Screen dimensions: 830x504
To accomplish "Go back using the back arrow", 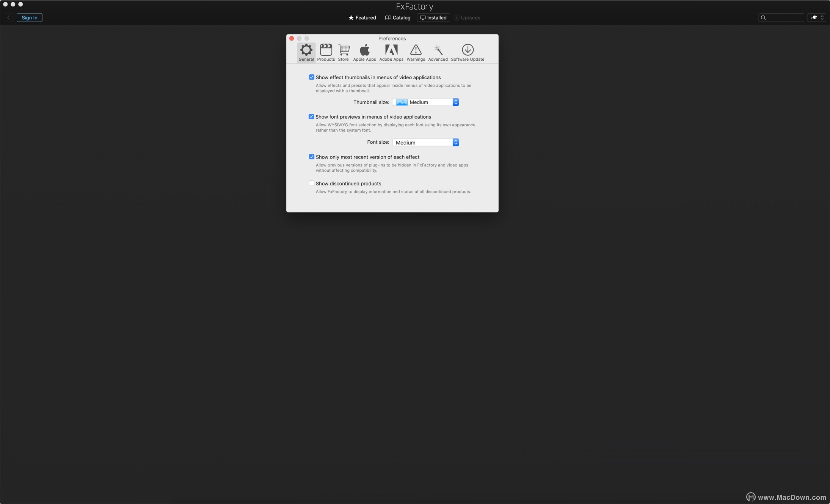I will pyautogui.click(x=8, y=18).
